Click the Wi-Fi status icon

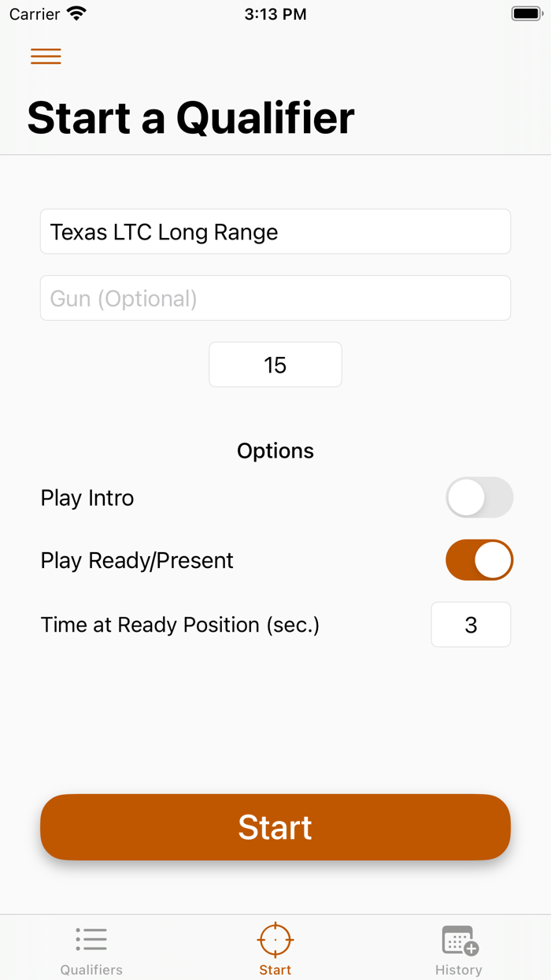(75, 13)
